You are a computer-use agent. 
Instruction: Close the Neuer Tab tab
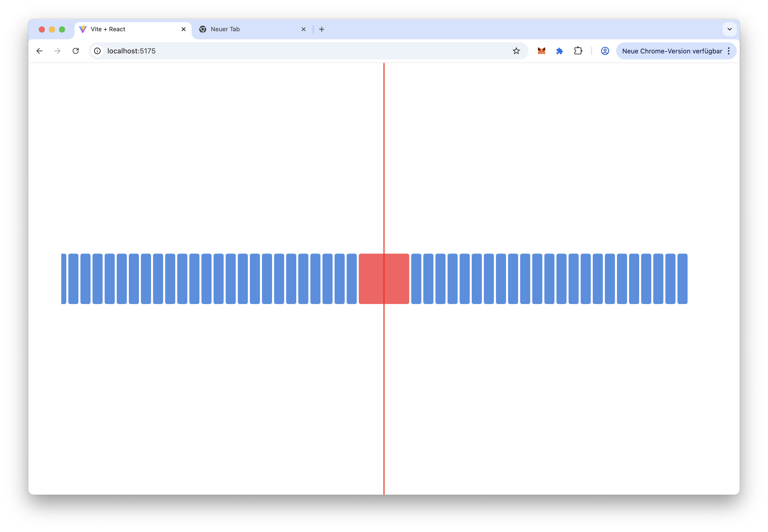pos(303,29)
